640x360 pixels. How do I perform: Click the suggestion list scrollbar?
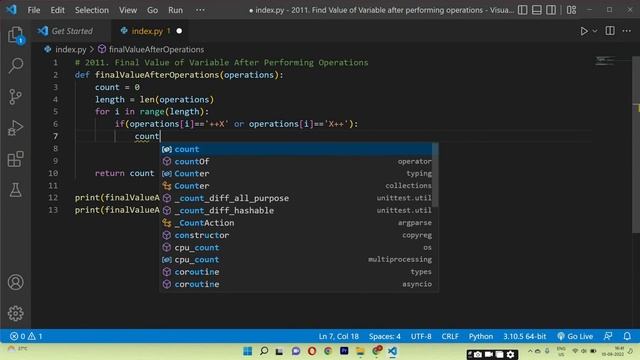coord(436,175)
